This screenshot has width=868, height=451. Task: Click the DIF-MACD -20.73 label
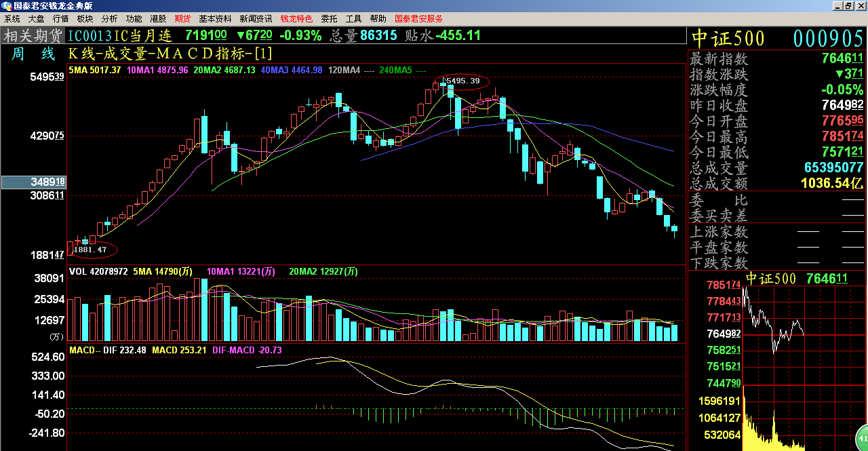click(247, 350)
